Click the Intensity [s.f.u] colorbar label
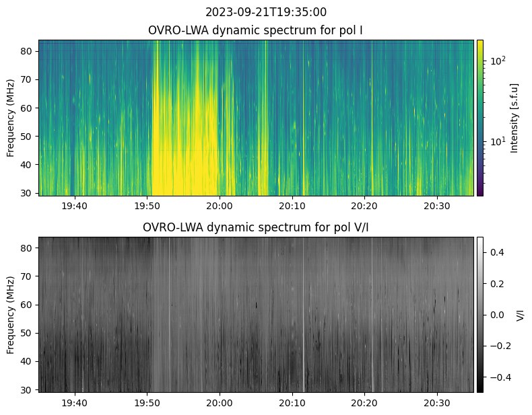 [x=515, y=118]
